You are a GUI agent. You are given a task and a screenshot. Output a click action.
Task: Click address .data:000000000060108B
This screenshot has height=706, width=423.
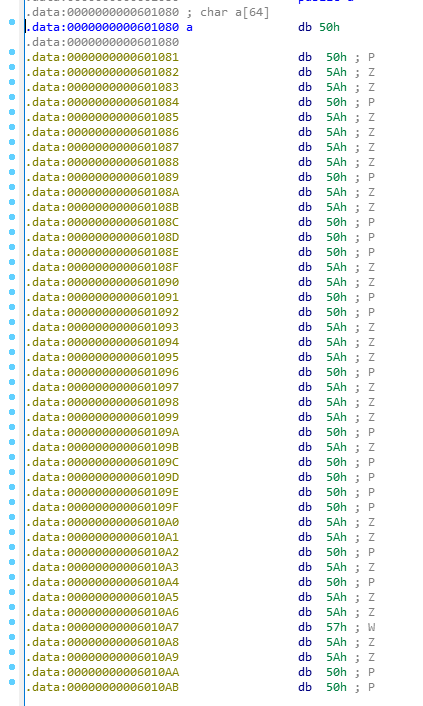point(102,207)
